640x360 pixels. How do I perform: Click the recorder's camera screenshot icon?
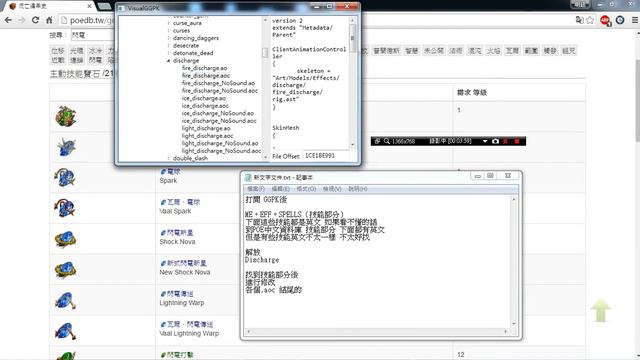pos(495,141)
